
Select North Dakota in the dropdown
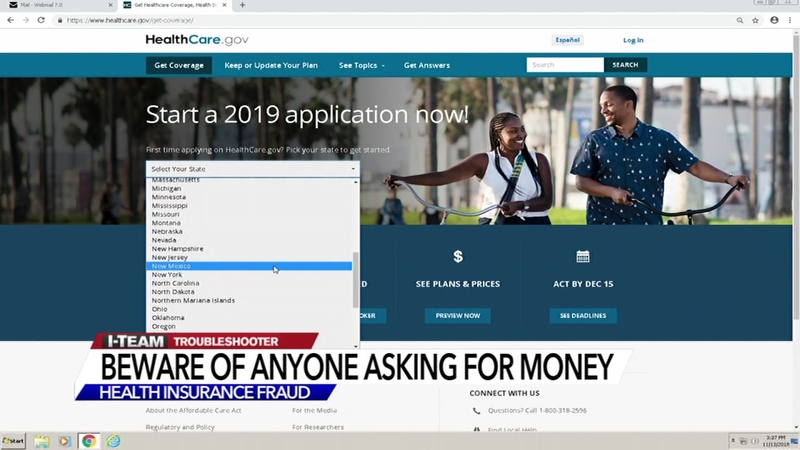click(x=173, y=292)
